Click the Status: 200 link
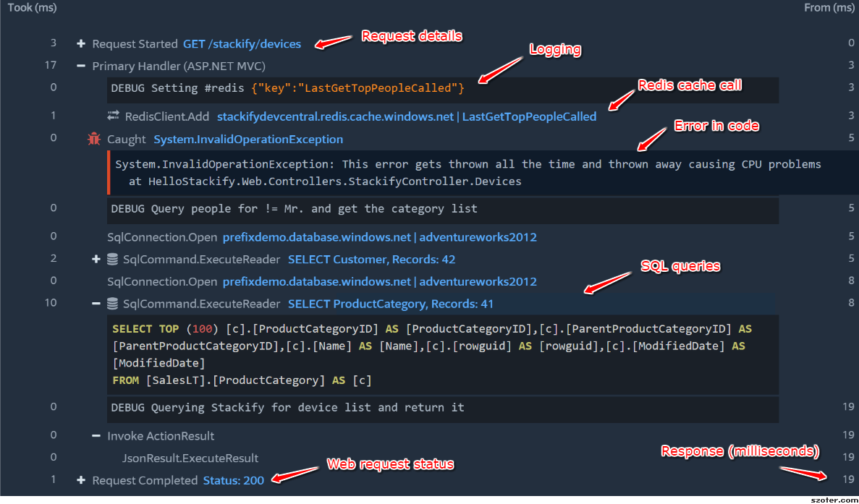Image resolution: width=859 pixels, height=504 pixels. pos(233,480)
